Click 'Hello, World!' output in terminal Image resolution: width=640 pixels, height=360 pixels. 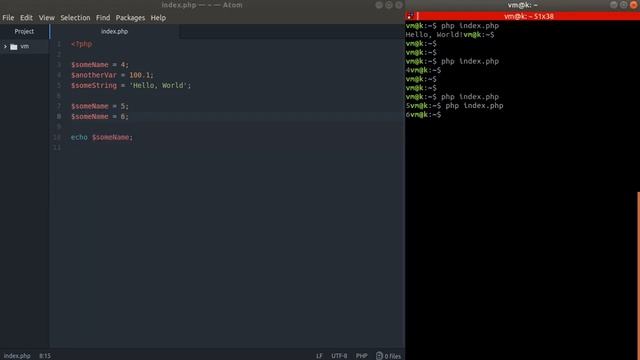(x=434, y=35)
